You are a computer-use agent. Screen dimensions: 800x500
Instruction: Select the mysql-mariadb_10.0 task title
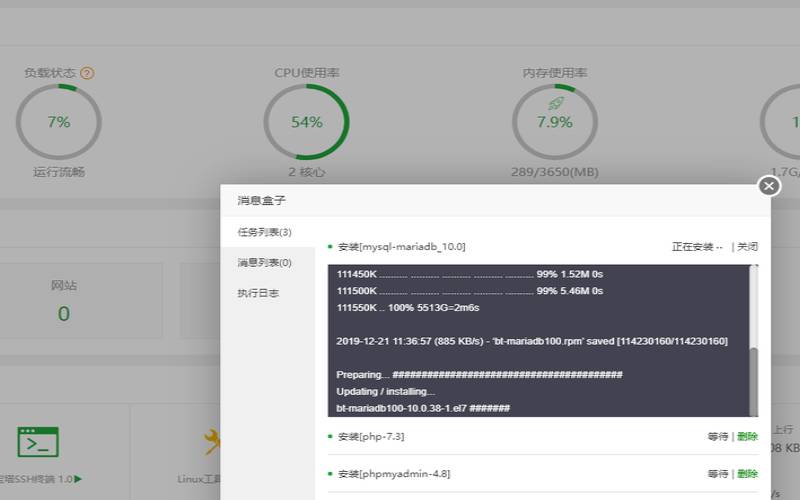tap(402, 247)
